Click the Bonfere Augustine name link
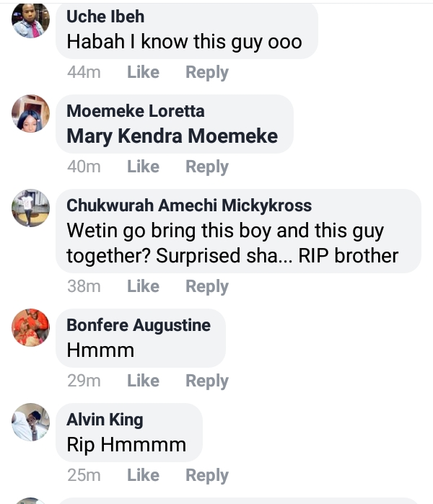The height and width of the screenshot is (504, 433). pos(139,325)
